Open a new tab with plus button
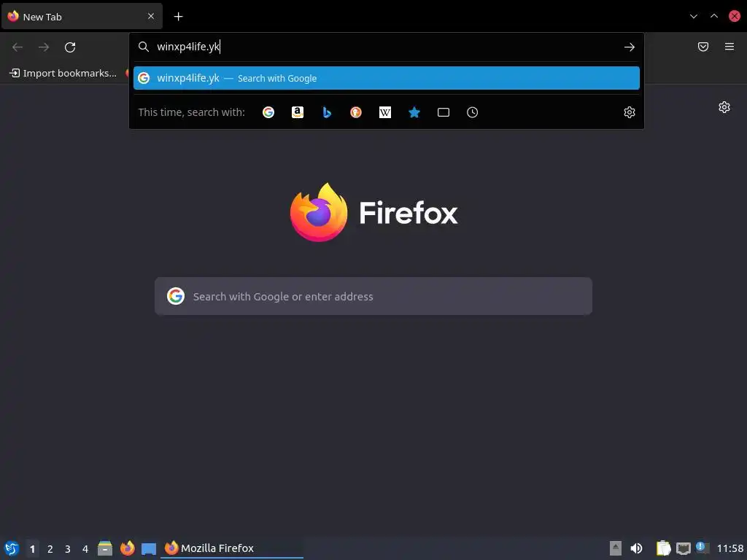Viewport: 747px width, 560px height. (x=178, y=17)
